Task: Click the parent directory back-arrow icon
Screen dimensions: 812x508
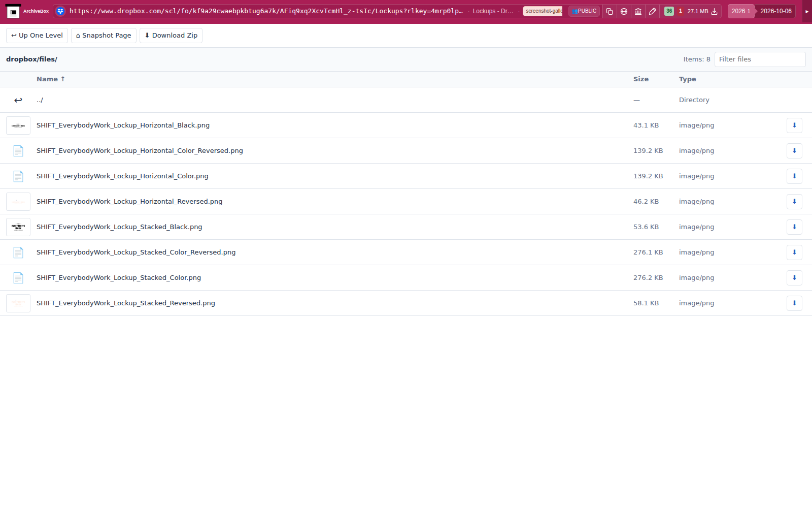Action: coord(18,100)
